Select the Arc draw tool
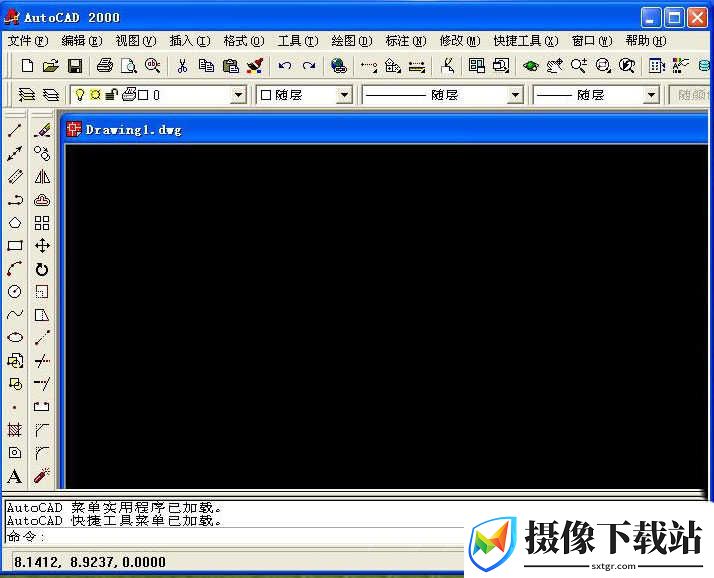714x578 pixels. 15,269
